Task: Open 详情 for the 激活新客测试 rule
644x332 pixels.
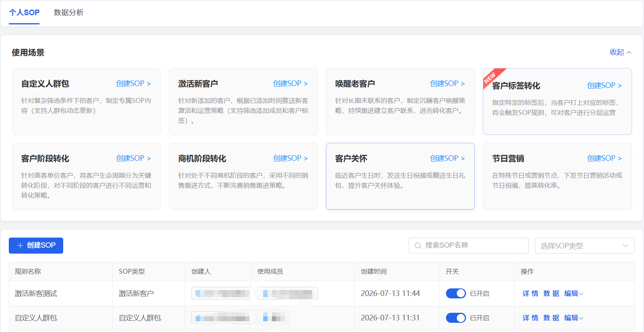Action: 530,294
